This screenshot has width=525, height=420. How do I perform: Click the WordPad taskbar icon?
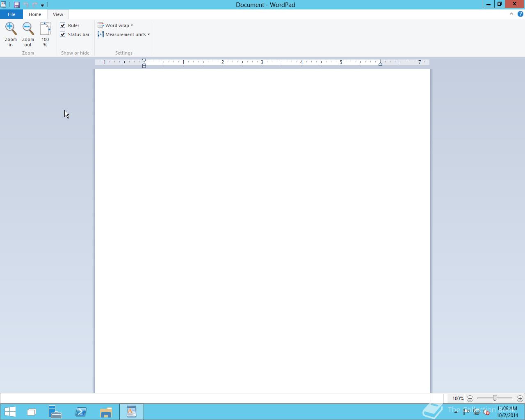click(132, 412)
